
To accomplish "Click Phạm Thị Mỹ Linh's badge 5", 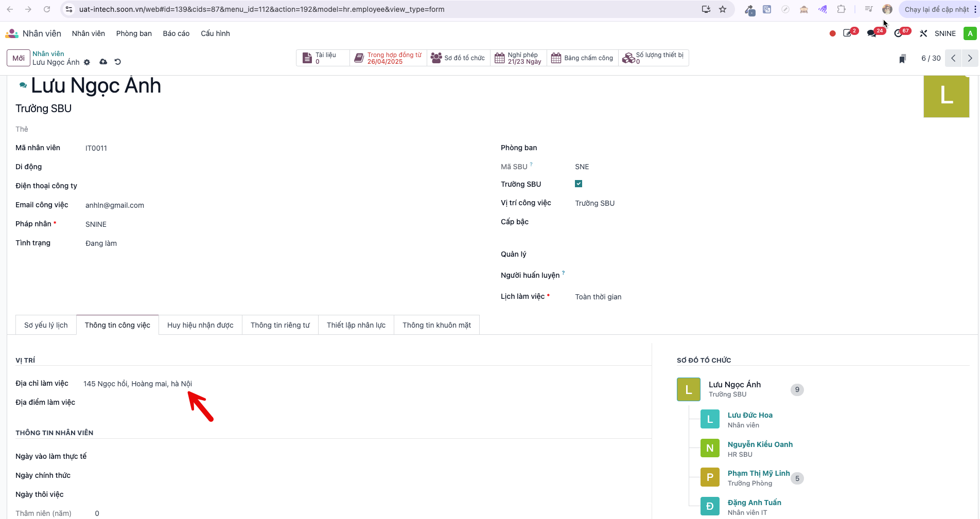I will click(x=797, y=478).
